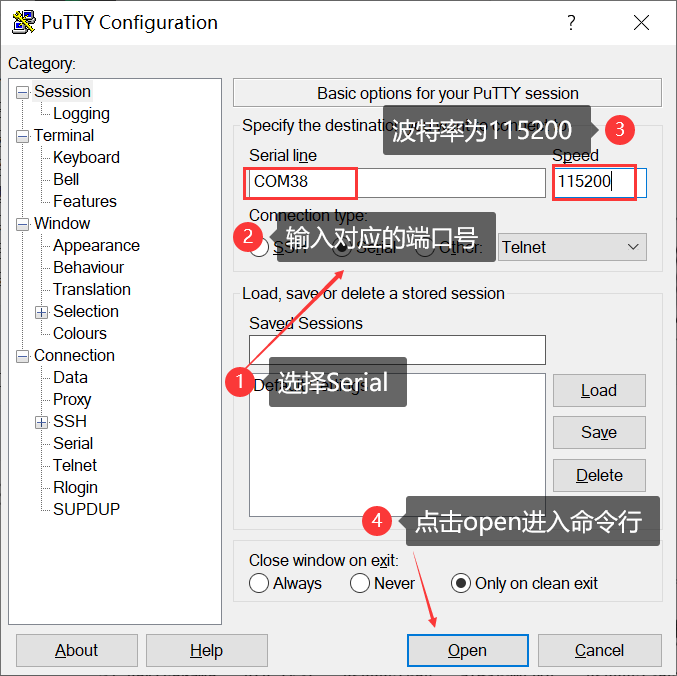The width and height of the screenshot is (677, 676).
Task: Click the About button
Action: pyautogui.click(x=77, y=651)
